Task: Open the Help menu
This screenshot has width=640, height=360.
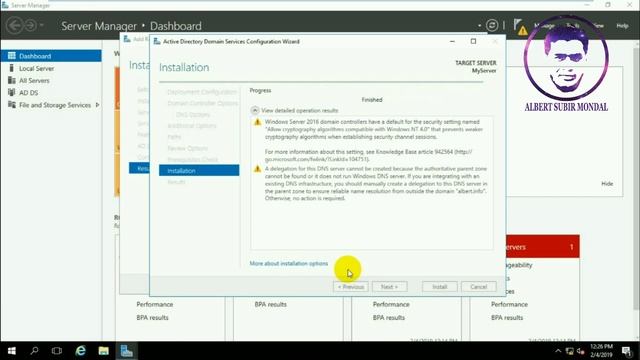Action: [622, 26]
